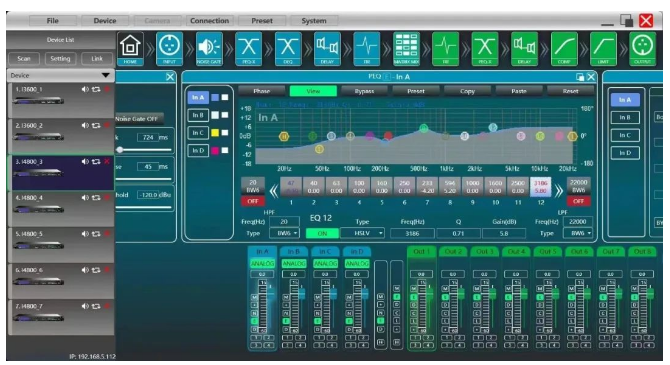
Task: Mute speaker icon for device I3600_1
Action: 85,89
